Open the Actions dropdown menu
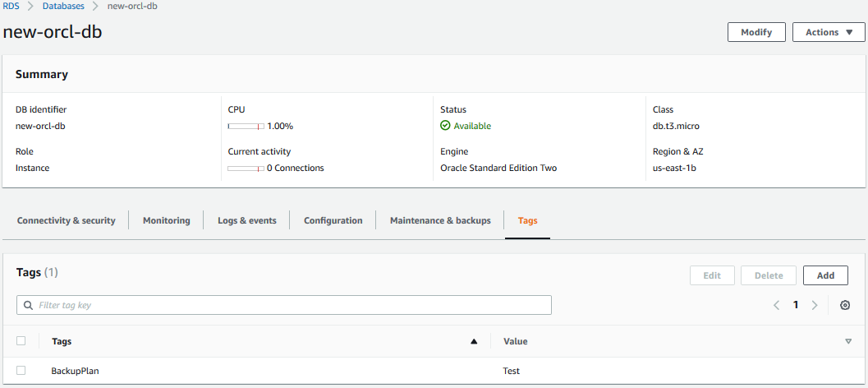Image resolution: width=868 pixels, height=388 pixels. tap(828, 32)
